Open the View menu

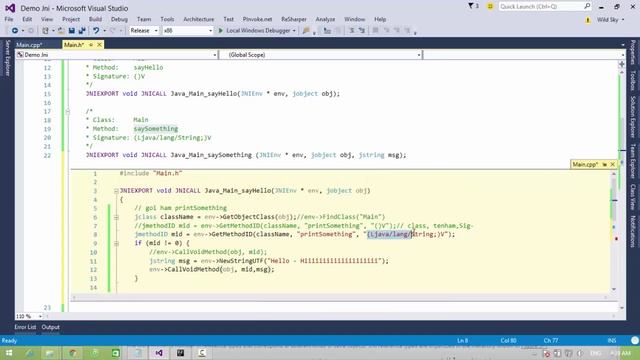pyautogui.click(x=47, y=19)
